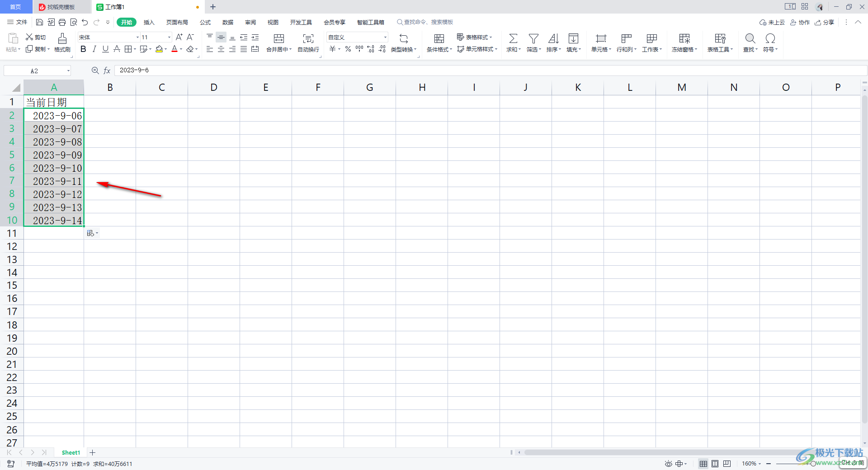Image resolution: width=868 pixels, height=470 pixels.
Task: Align text to right icon
Action: coord(232,49)
